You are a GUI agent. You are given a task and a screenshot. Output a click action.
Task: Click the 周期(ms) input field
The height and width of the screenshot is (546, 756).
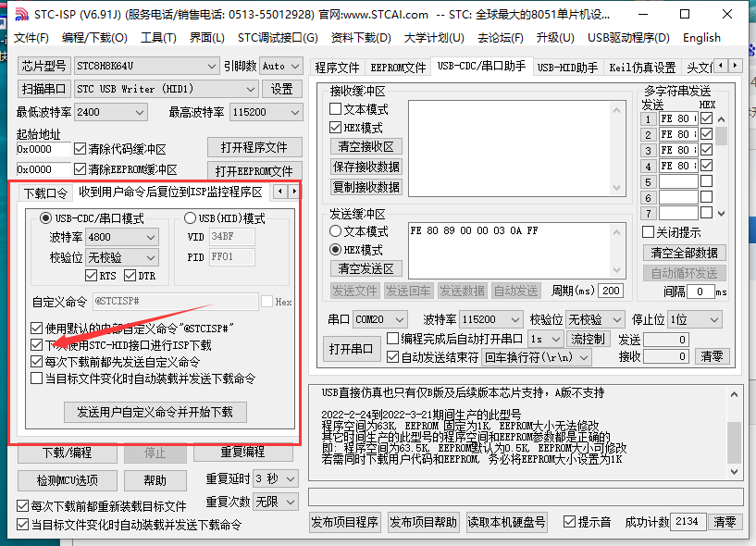(611, 291)
